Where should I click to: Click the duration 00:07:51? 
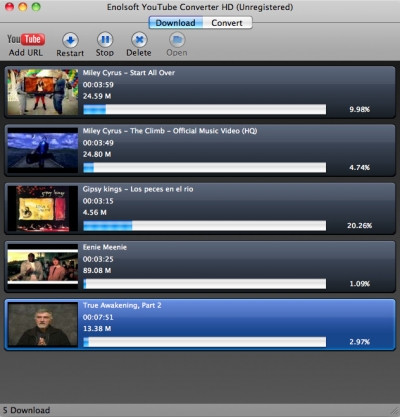[98, 317]
